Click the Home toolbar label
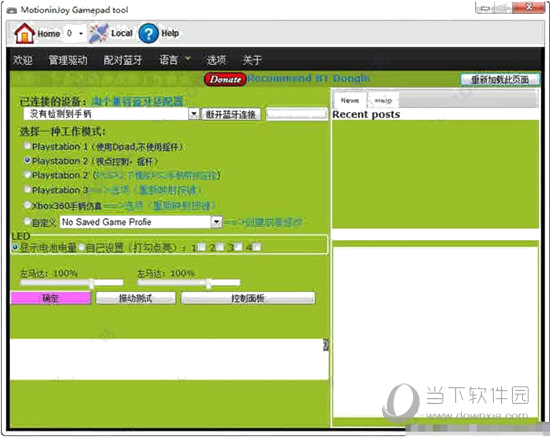The width and height of the screenshot is (550, 439). [49, 34]
